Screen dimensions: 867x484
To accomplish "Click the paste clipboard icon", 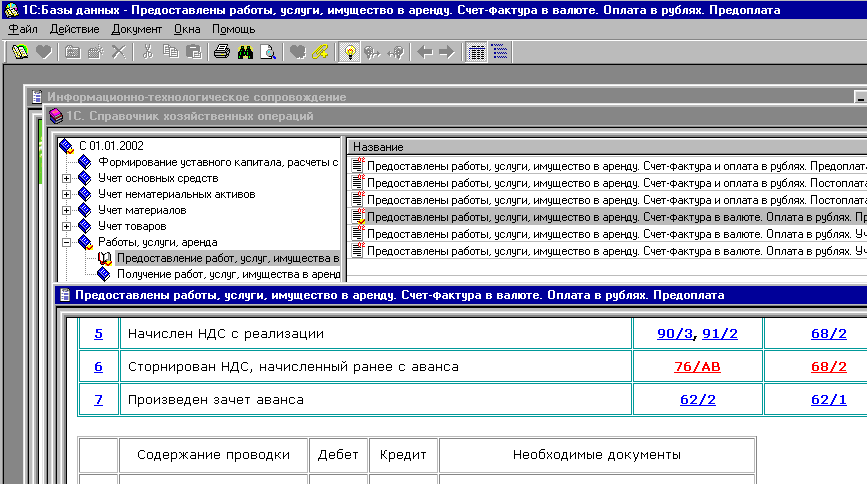I will click(194, 52).
